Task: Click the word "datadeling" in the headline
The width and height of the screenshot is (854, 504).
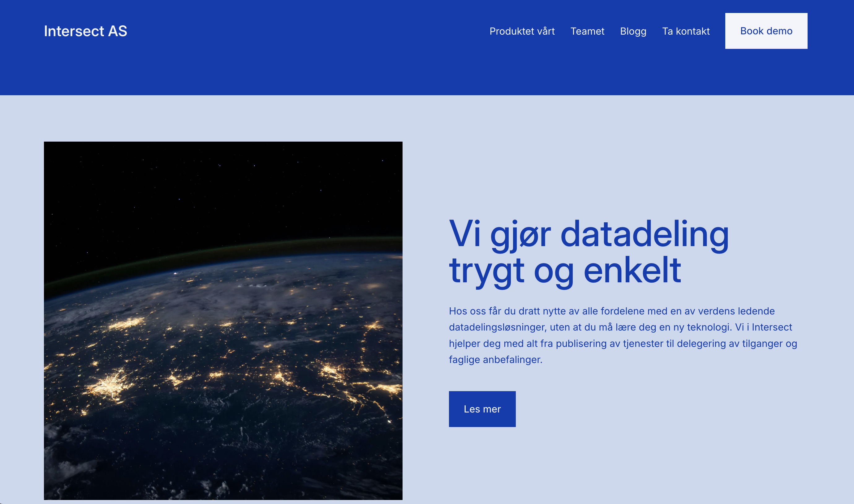Action: (x=645, y=234)
